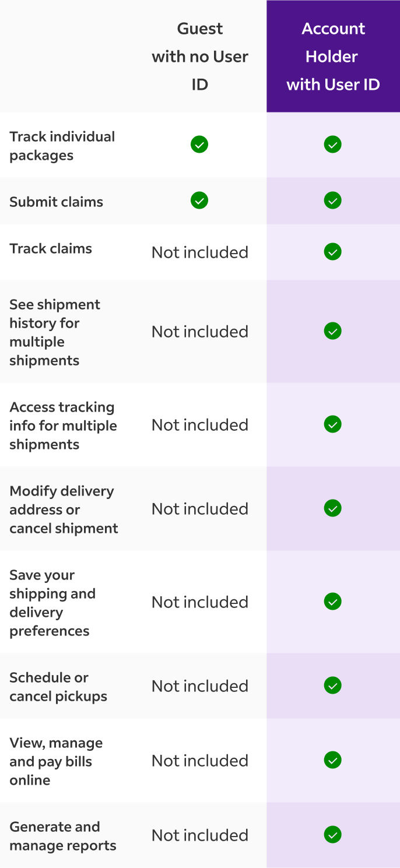Select the Guest with no User ID header

tap(200, 57)
